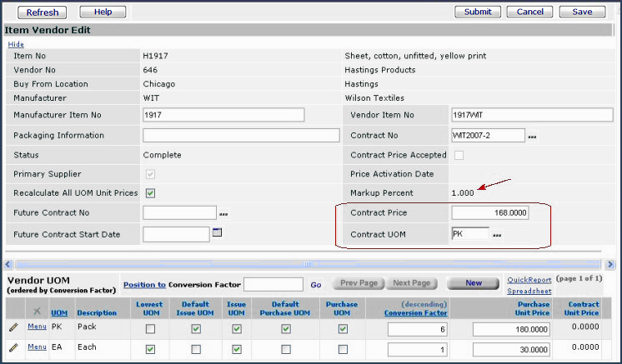Enable Contract Price Accepted checkbox

tap(459, 155)
